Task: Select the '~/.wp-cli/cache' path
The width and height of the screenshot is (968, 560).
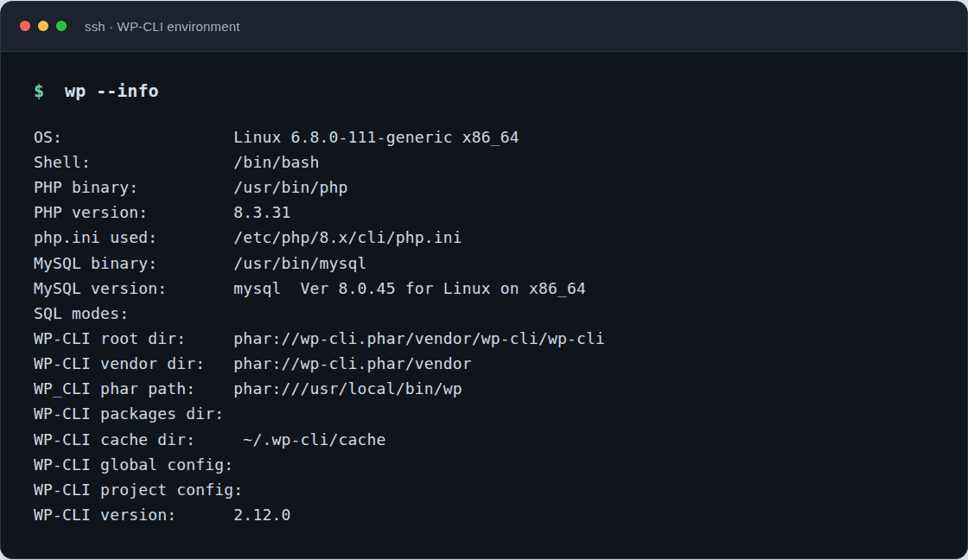Action: pos(315,440)
